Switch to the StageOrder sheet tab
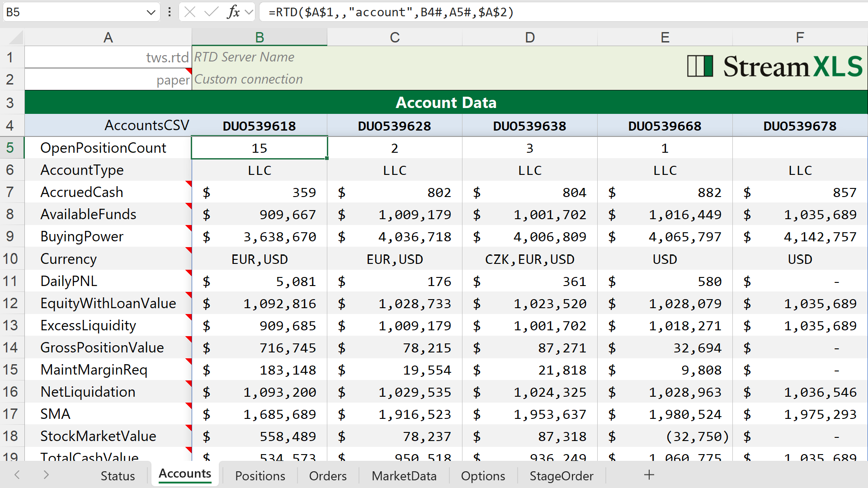 tap(561, 476)
